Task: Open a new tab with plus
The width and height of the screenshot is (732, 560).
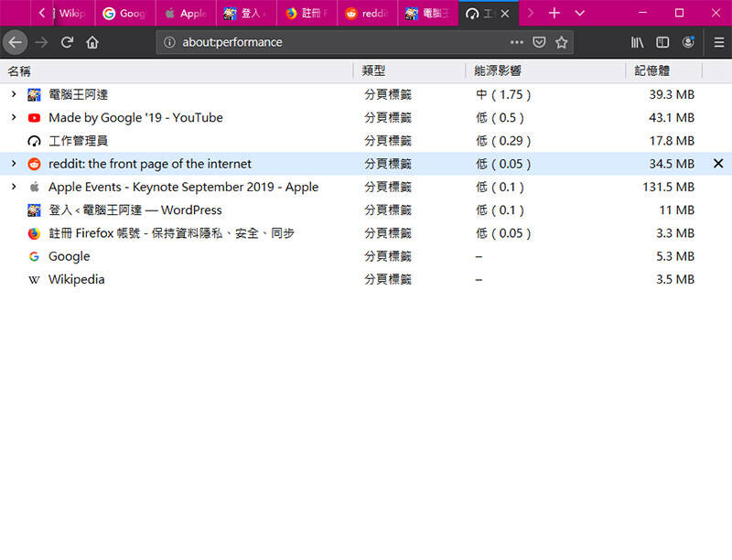Action: coord(554,13)
